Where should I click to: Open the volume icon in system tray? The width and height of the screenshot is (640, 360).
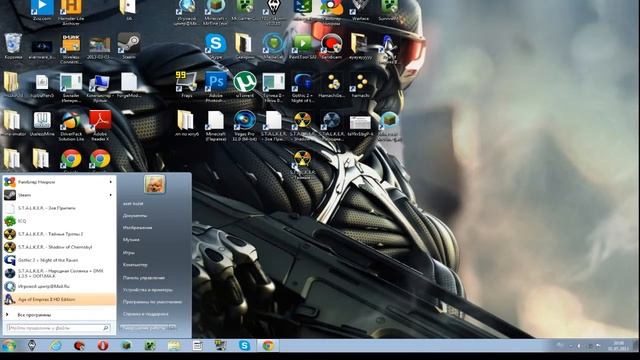579,346
